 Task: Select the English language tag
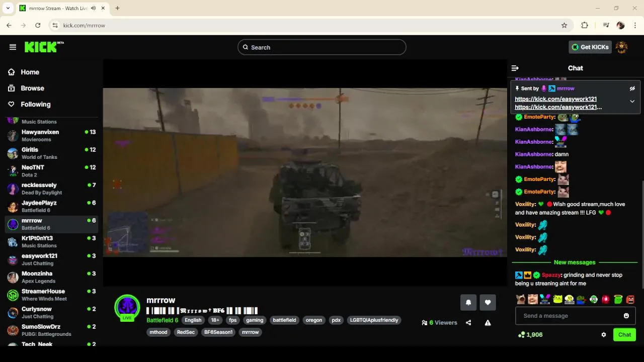193,320
